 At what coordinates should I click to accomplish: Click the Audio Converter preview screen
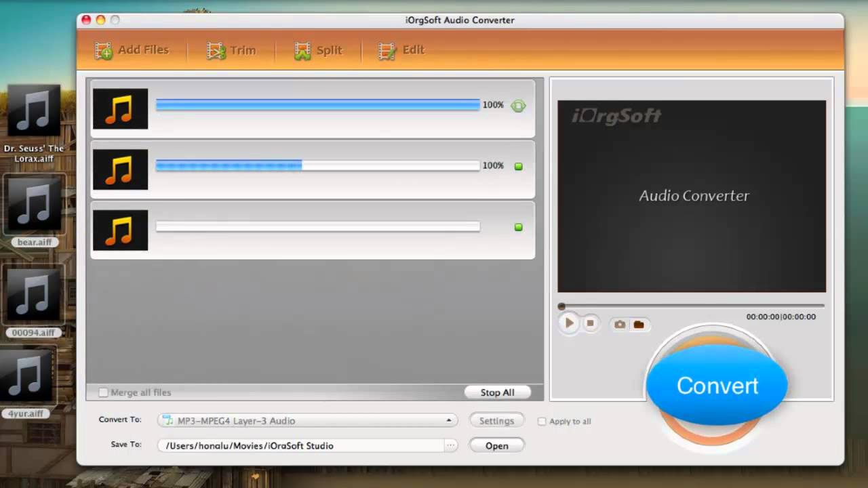click(692, 196)
